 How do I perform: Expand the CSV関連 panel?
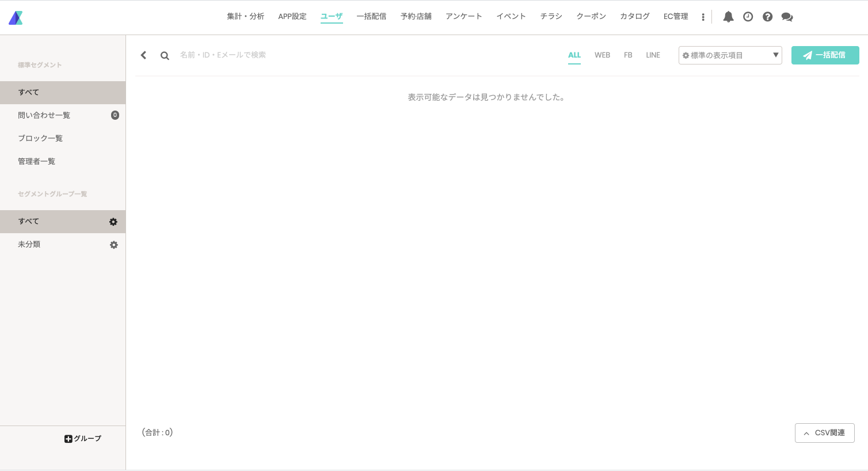tap(824, 433)
